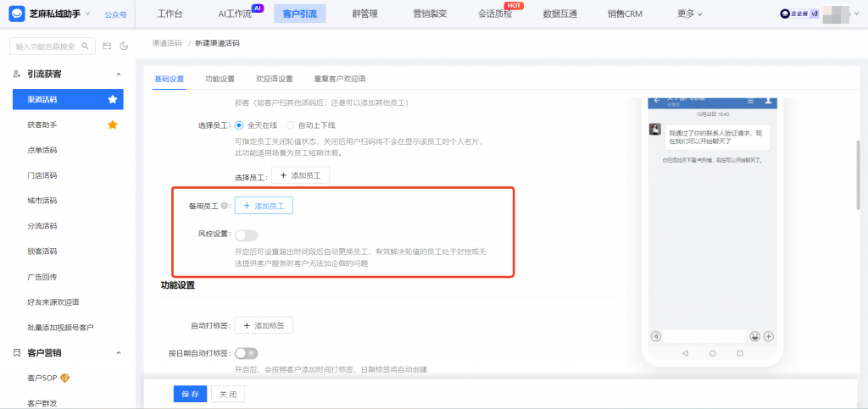Click the 添加标签 button
Screen dimensions: 868x409
(264, 325)
